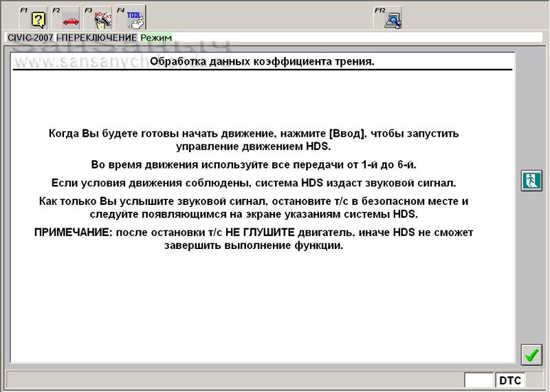
Task: Click the CIVIC-2007 breadcrumb label
Action: pos(30,38)
